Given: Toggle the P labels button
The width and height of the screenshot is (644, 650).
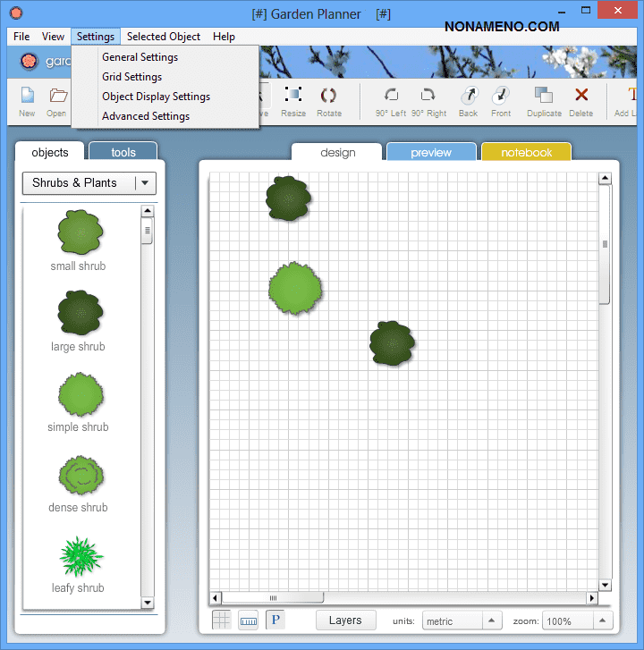Looking at the screenshot, I should pos(275,620).
